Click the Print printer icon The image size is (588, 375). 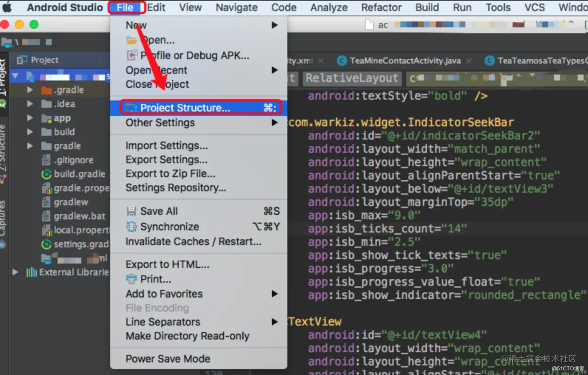point(131,279)
